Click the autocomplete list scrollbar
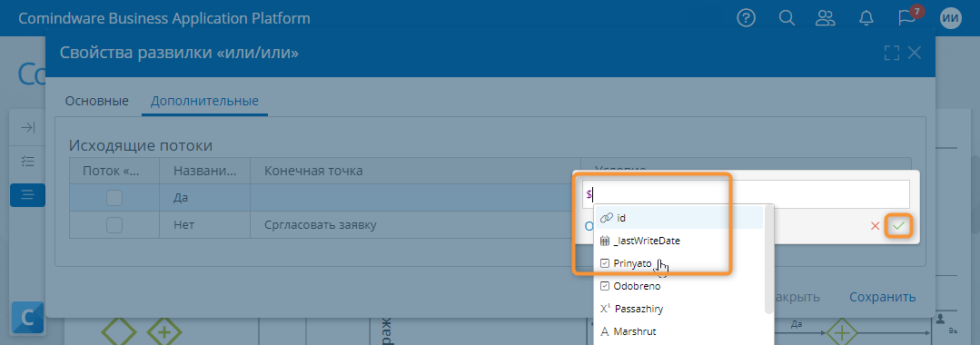The height and width of the screenshot is (345, 980). tap(768, 260)
